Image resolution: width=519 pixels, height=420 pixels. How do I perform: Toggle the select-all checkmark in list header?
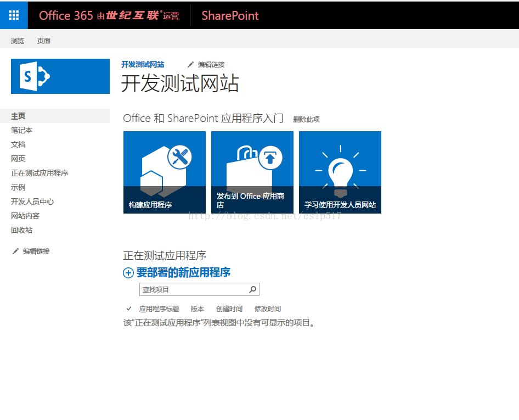129,309
